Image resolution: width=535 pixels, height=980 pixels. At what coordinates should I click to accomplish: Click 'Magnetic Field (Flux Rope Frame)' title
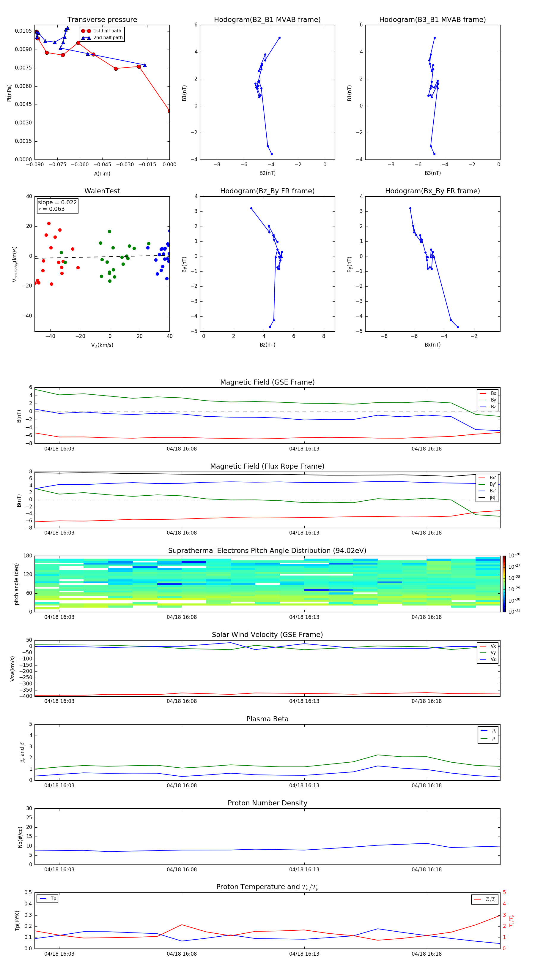pyautogui.click(x=267, y=466)
